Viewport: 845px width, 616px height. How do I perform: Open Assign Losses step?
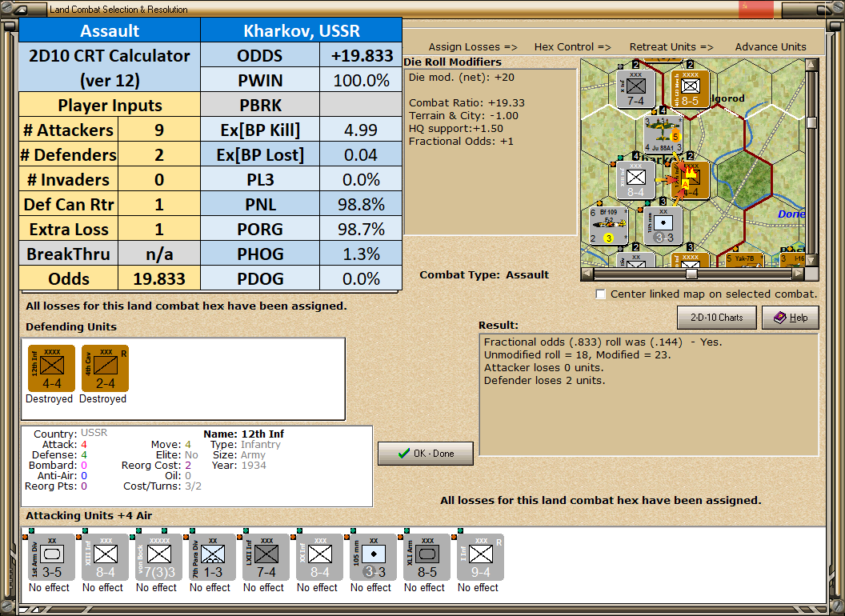point(473,47)
